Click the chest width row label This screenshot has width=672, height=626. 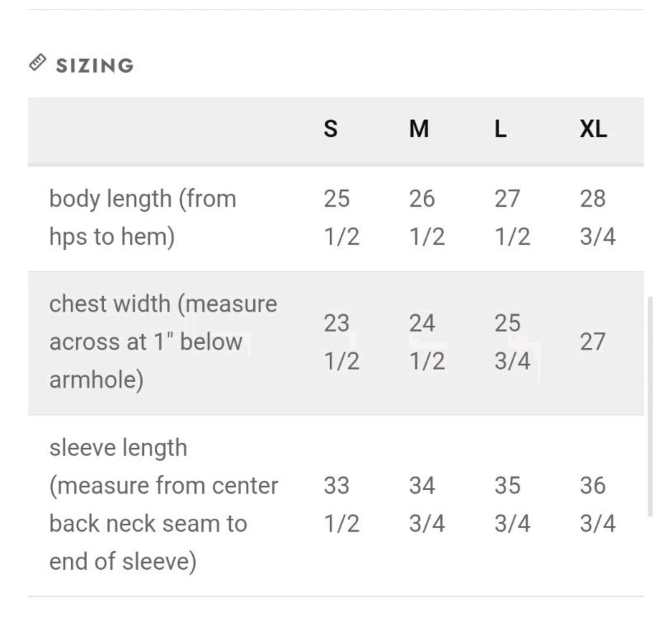coord(163,342)
